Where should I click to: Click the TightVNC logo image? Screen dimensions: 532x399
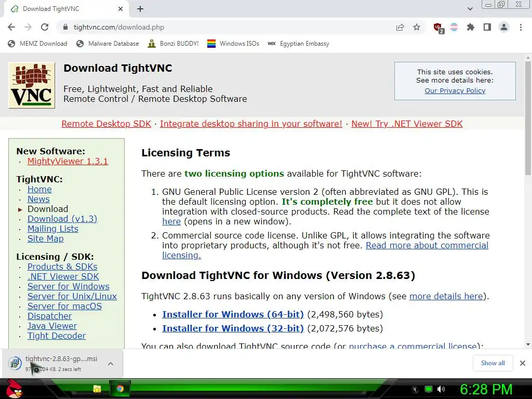[x=32, y=85]
